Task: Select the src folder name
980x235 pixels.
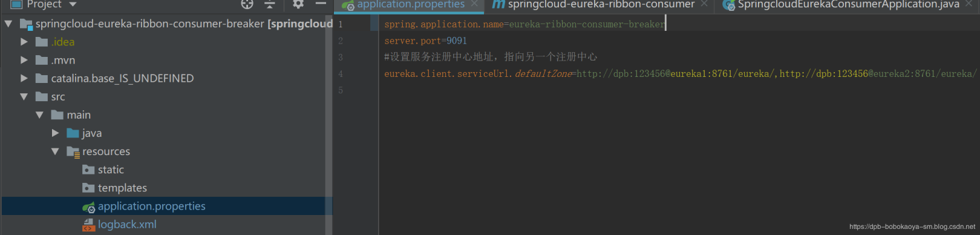Action: pyautogui.click(x=58, y=97)
